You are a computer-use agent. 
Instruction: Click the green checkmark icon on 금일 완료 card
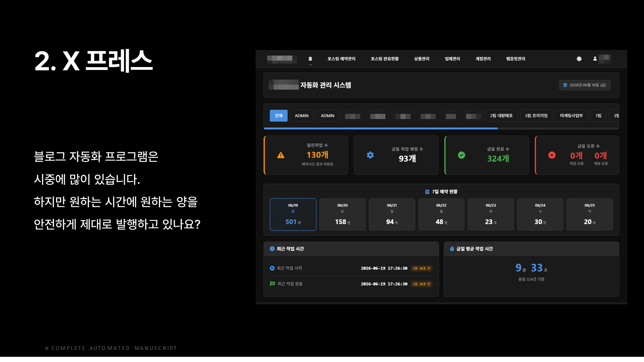[x=462, y=155]
